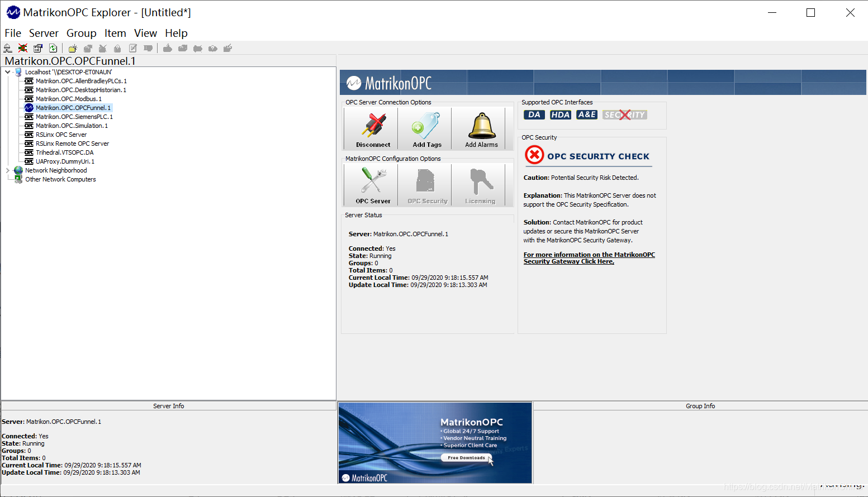Open the Group menu
The width and height of the screenshot is (868, 497).
82,33
